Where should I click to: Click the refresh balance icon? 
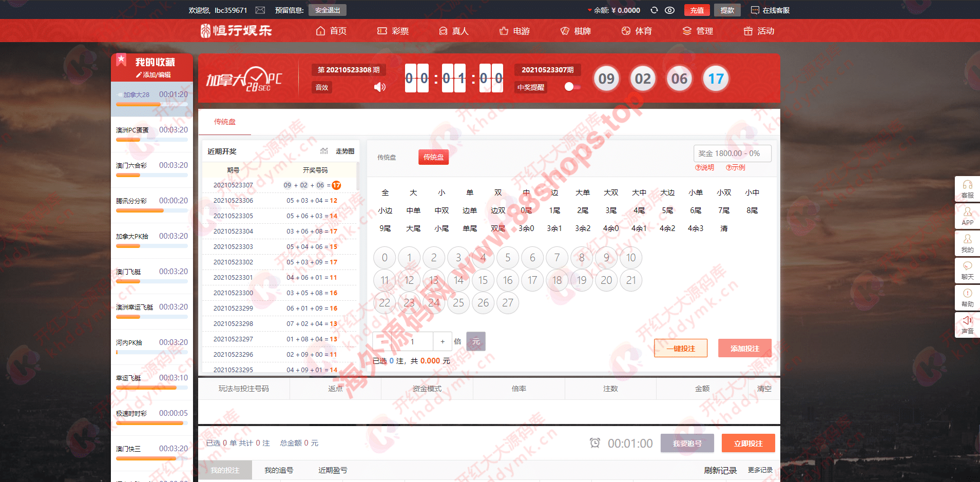pyautogui.click(x=654, y=10)
